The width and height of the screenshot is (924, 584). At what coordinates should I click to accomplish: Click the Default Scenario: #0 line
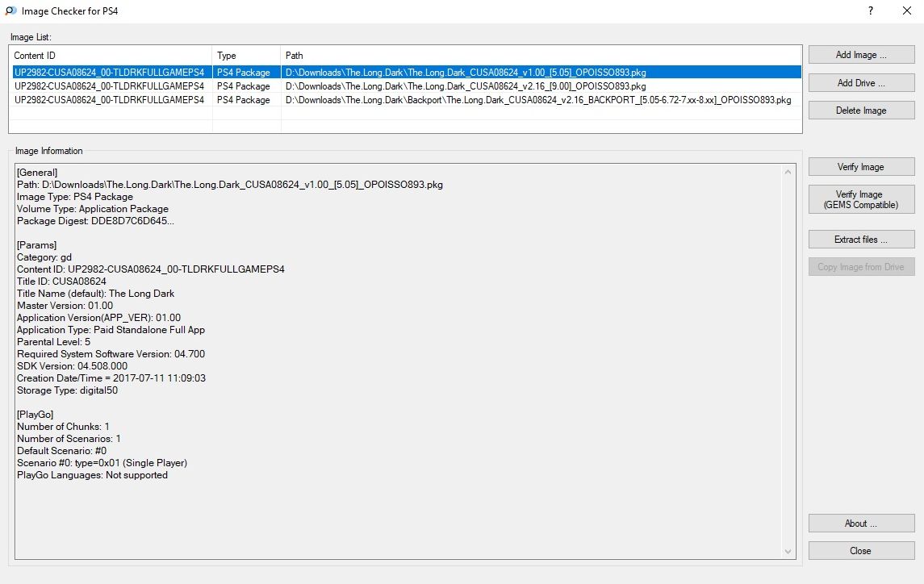[62, 451]
